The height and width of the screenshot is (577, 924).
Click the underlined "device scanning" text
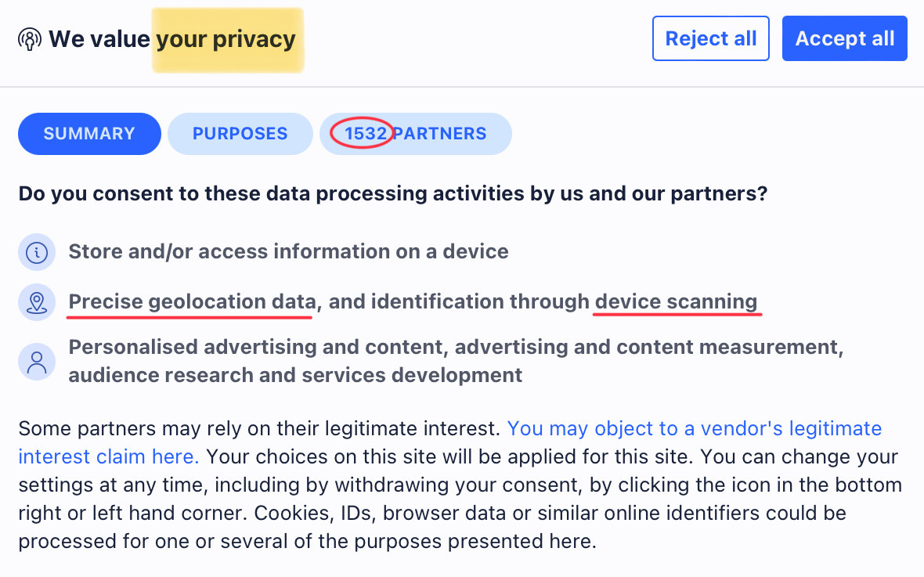point(676,301)
